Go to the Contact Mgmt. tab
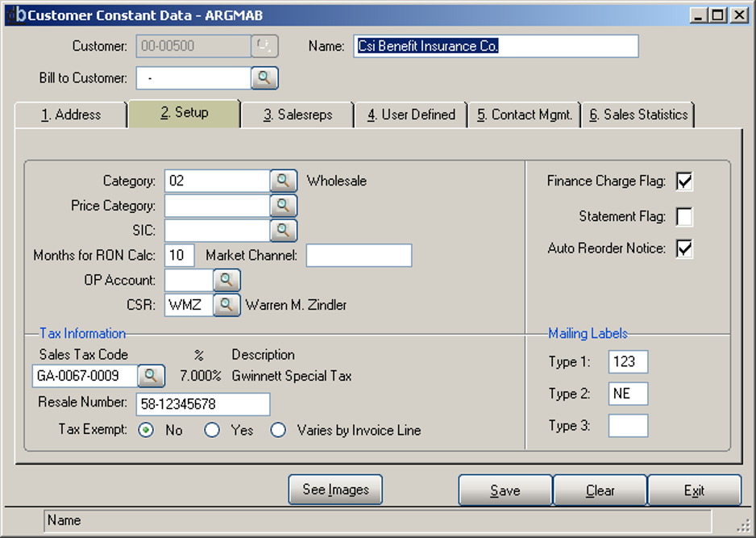Screen dimensions: 756x538 click(524, 115)
